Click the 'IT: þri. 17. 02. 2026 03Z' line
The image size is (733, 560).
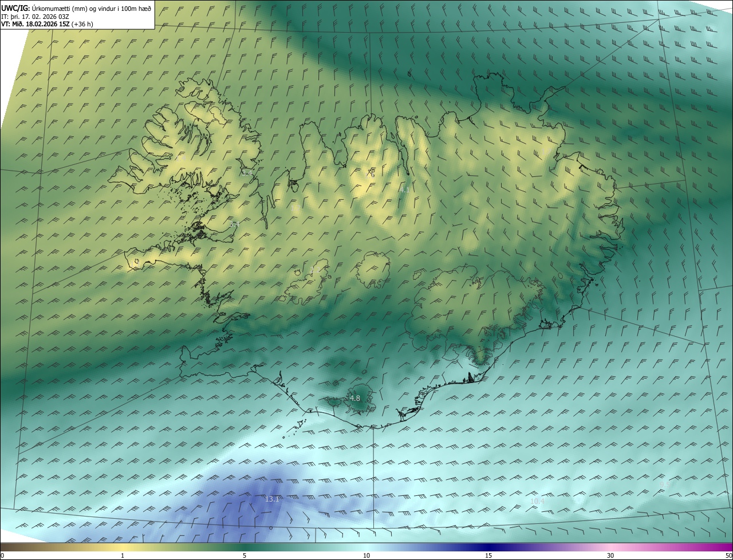pyautogui.click(x=34, y=16)
